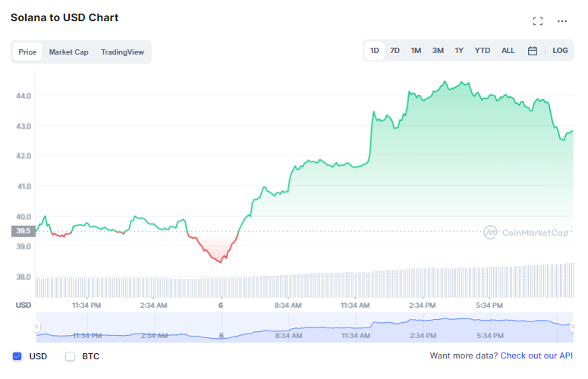This screenshot has height=379, width=588.
Task: Check the BTC checkbox
Action: (70, 356)
